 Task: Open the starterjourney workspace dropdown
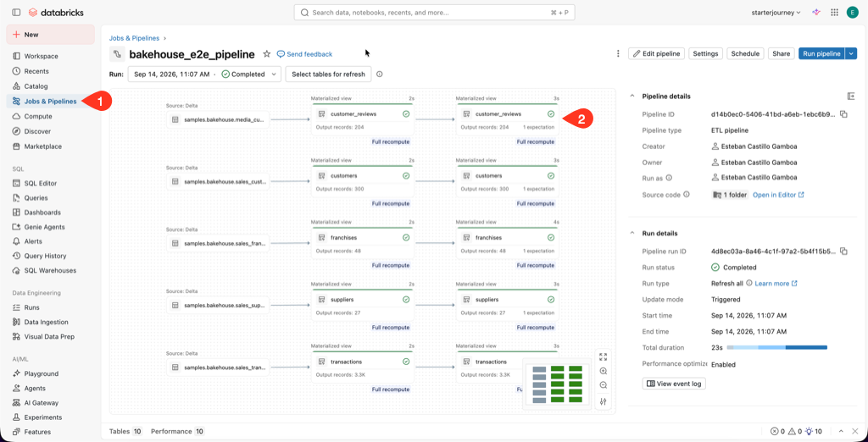pyautogui.click(x=776, y=12)
